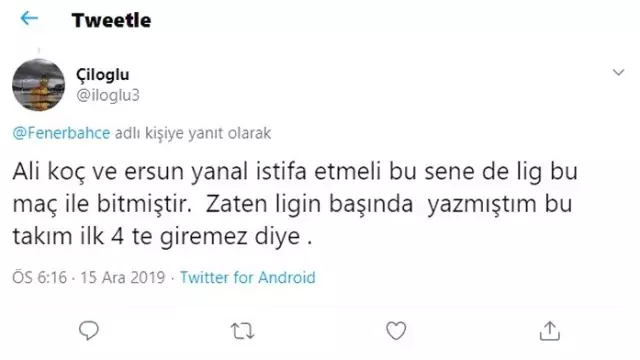Click the word 'istifa' in the tweet
Image resolution: width=640 pixels, height=360 pixels.
click(281, 171)
